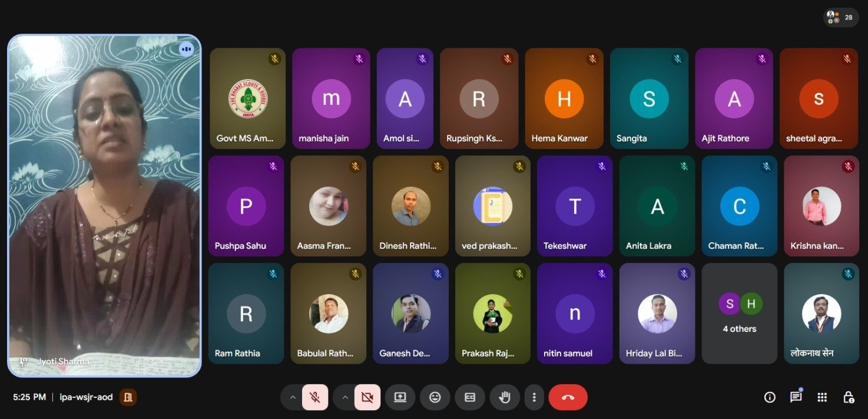Click the building icon beside meeting code
This screenshot has height=419, width=868.
coord(128,397)
